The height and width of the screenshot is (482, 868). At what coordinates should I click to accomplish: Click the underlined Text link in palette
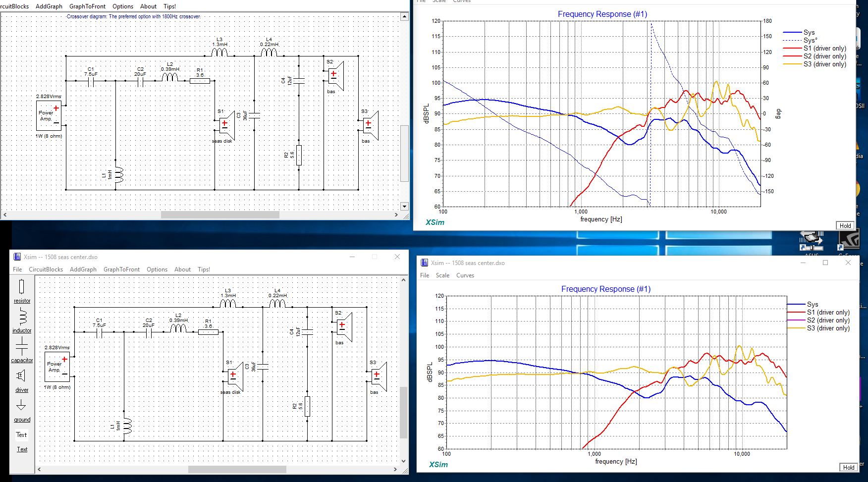[x=22, y=449]
